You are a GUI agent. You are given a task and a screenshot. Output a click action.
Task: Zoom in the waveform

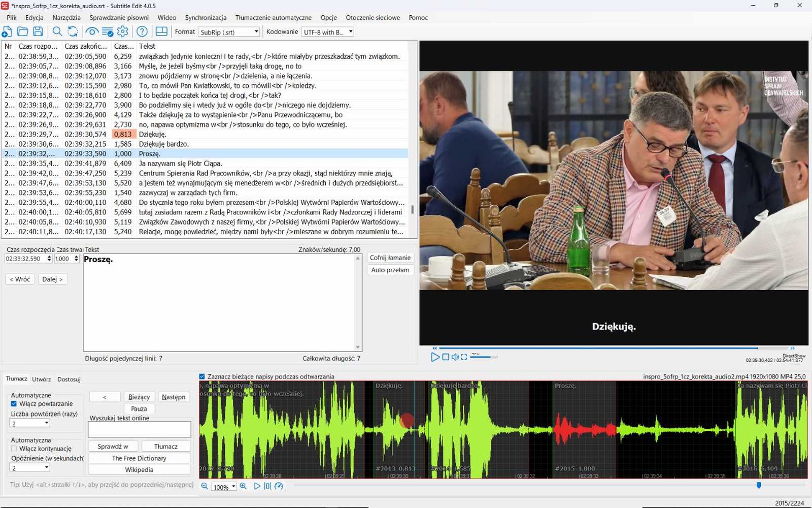pos(243,486)
